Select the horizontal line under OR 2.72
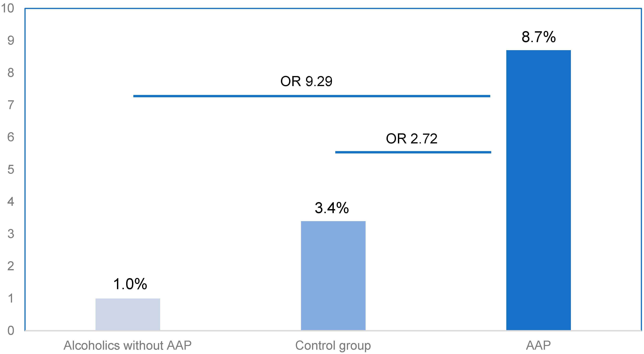This screenshot has width=644, height=354. point(413,152)
